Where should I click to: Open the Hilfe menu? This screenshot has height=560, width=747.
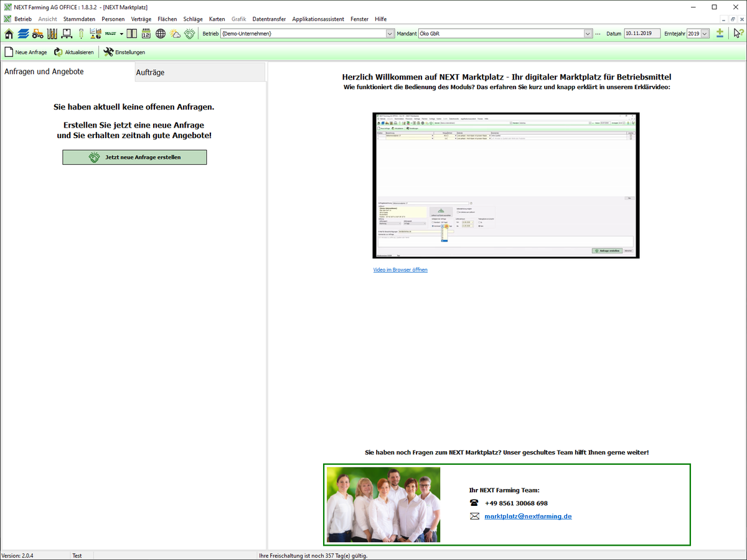(x=381, y=19)
